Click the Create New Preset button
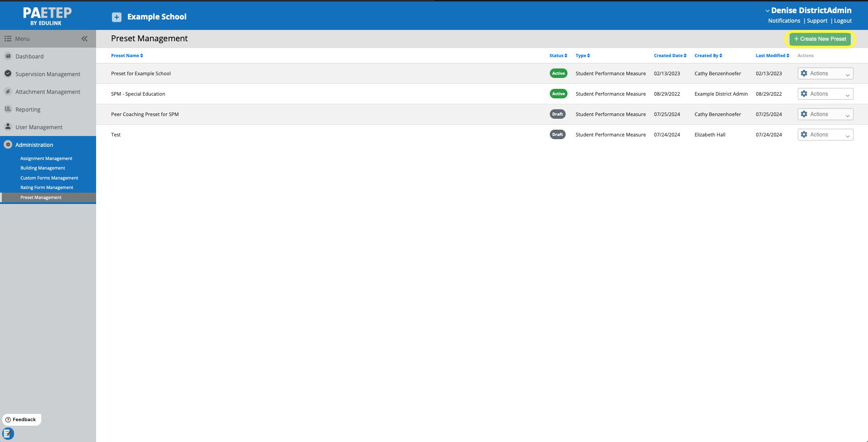Screen dimensions: 868x442 click(820, 39)
